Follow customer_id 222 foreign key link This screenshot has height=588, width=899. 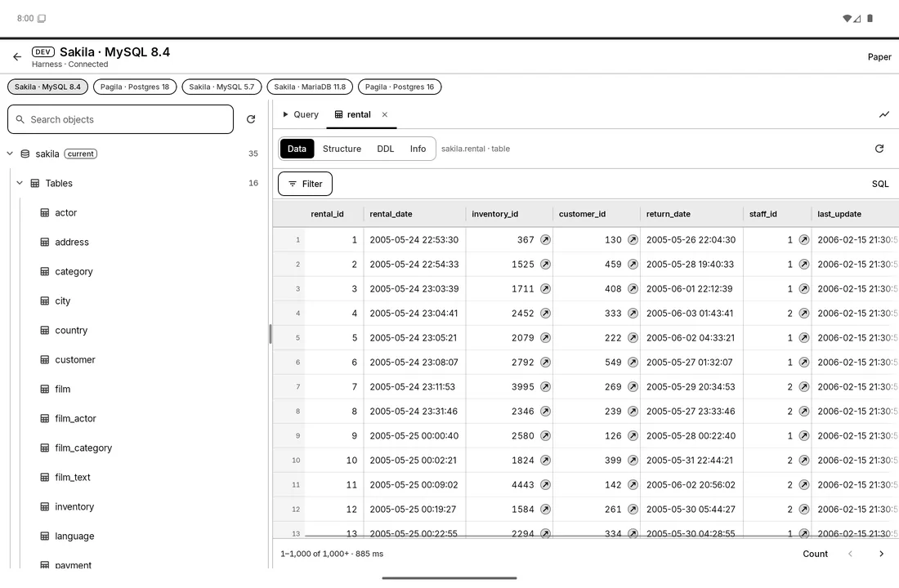coord(633,337)
